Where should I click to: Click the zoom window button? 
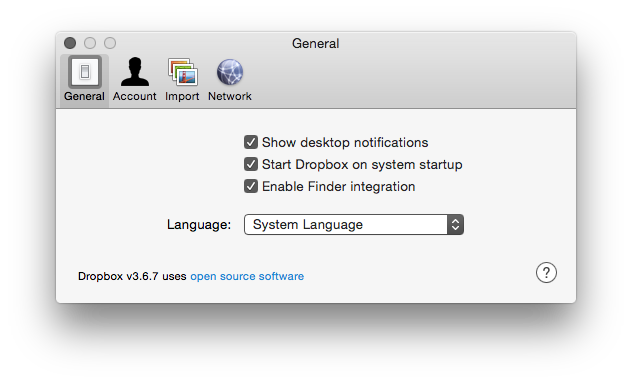[110, 43]
